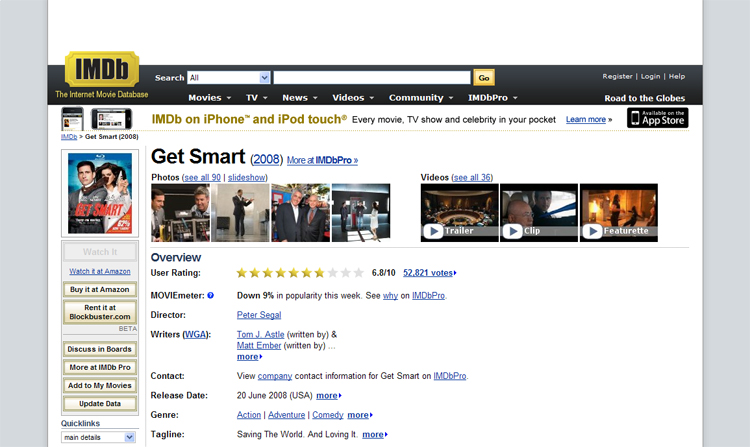Play the Trailer video
The height and width of the screenshot is (447, 750).
459,212
